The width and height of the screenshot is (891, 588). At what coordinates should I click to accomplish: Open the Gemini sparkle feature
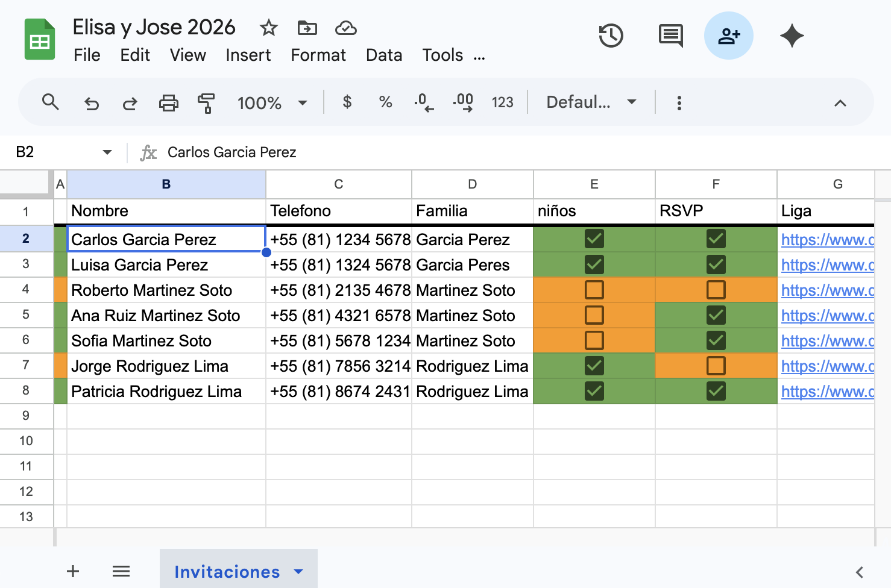pos(792,36)
